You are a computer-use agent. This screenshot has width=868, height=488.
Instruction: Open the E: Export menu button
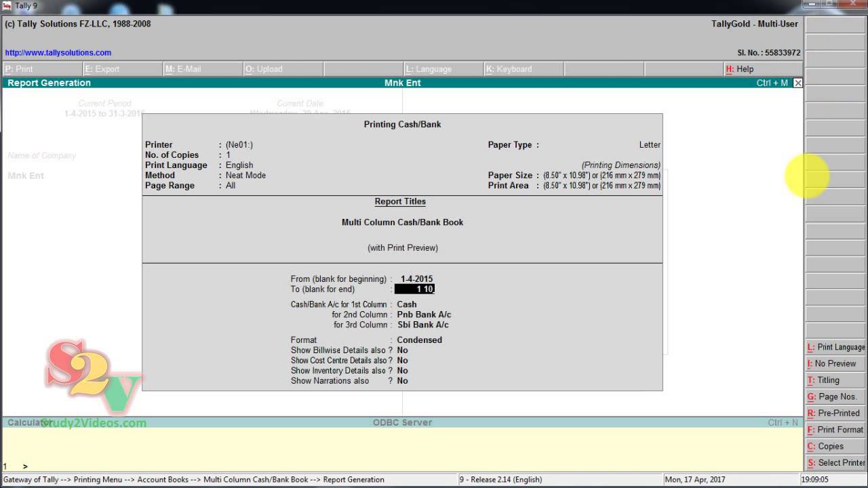[123, 69]
